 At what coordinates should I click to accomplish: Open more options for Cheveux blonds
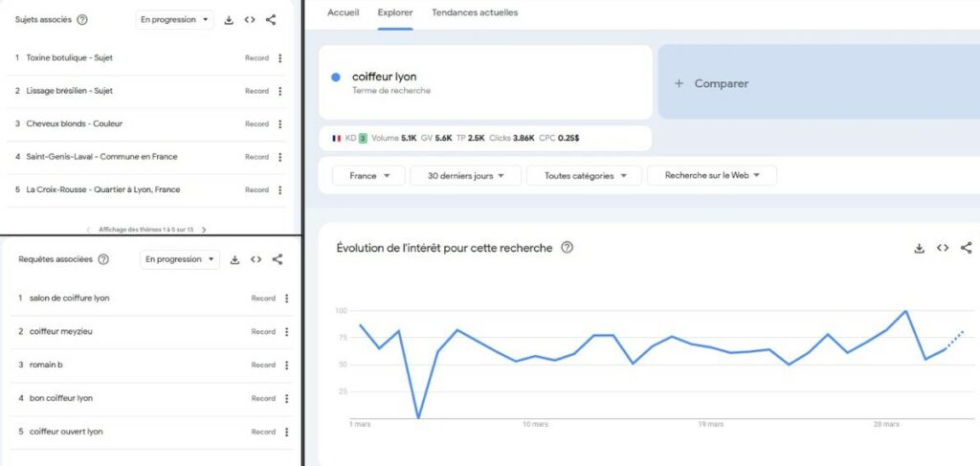[x=280, y=124]
